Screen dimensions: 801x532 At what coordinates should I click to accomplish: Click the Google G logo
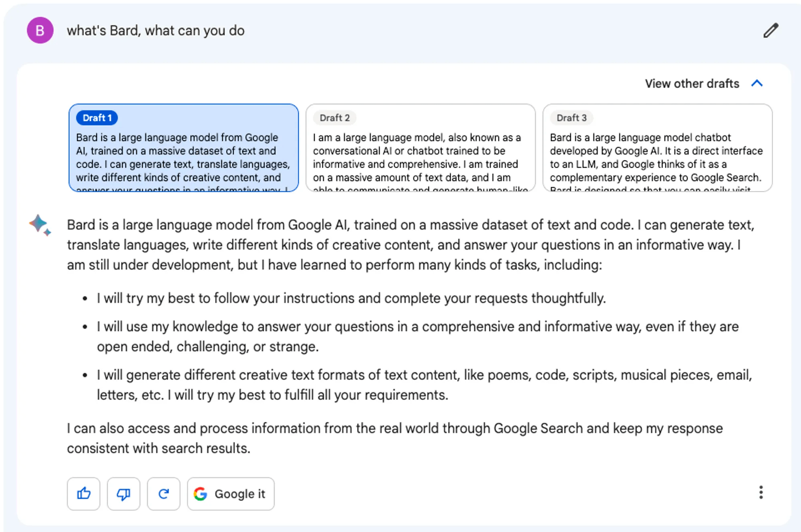click(x=200, y=494)
